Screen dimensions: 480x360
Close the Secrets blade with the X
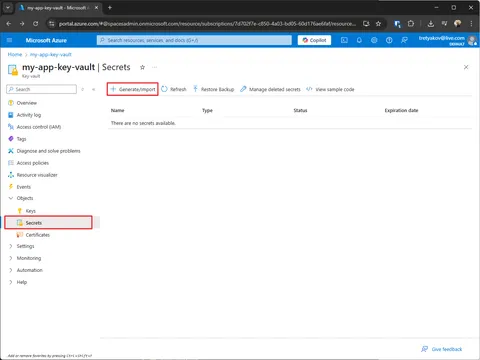(466, 67)
